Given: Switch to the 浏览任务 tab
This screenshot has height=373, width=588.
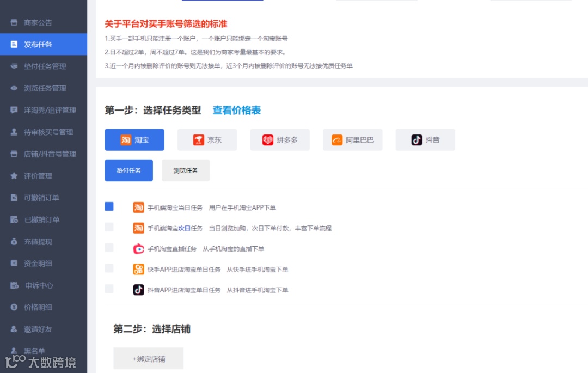Looking at the screenshot, I should [x=186, y=170].
